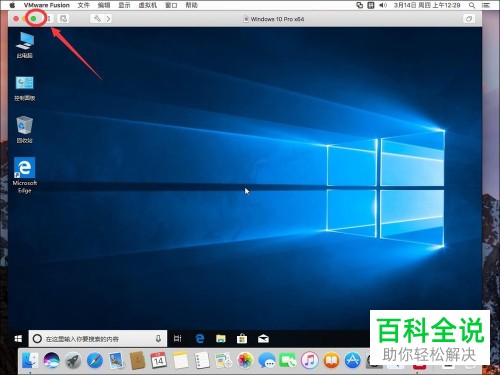This screenshot has height=375, width=500.
Task: Open Finder in the Dock
Action: [x=30, y=360]
